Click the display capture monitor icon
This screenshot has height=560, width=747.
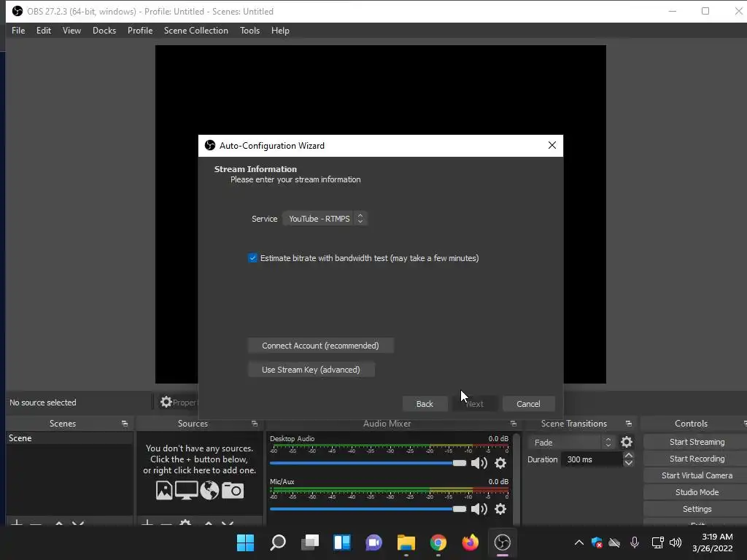[186, 491]
